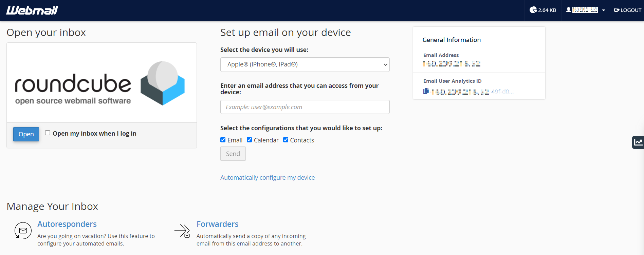The height and width of the screenshot is (255, 644).
Task: Click the 2.64 KB disk usage text
Action: (547, 10)
